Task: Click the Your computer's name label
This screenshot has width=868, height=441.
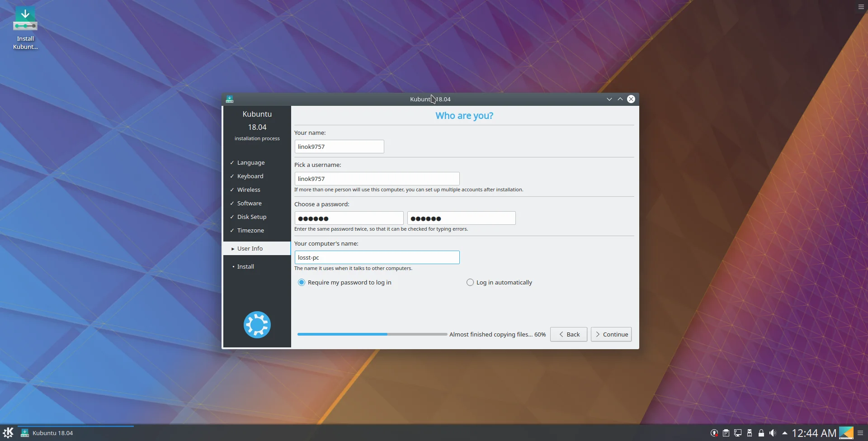Action: [x=326, y=243]
